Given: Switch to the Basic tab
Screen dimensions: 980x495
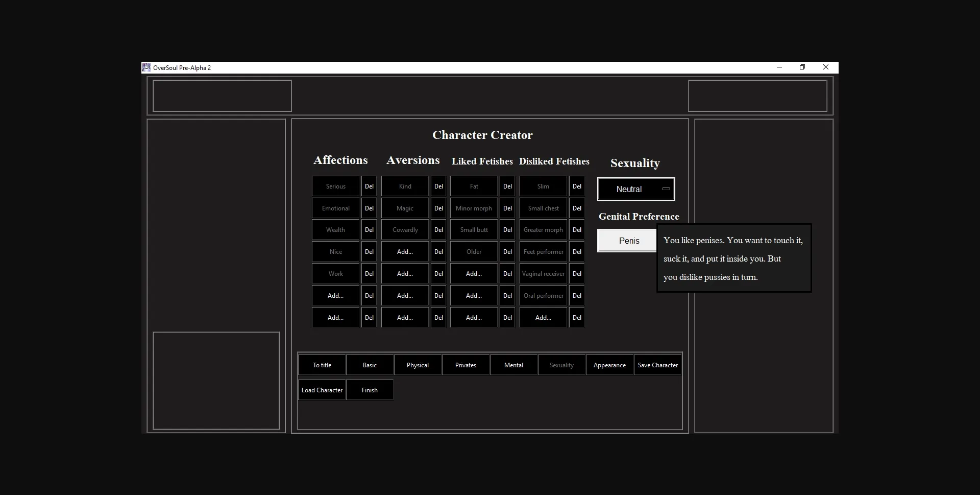Looking at the screenshot, I should click(x=370, y=365).
